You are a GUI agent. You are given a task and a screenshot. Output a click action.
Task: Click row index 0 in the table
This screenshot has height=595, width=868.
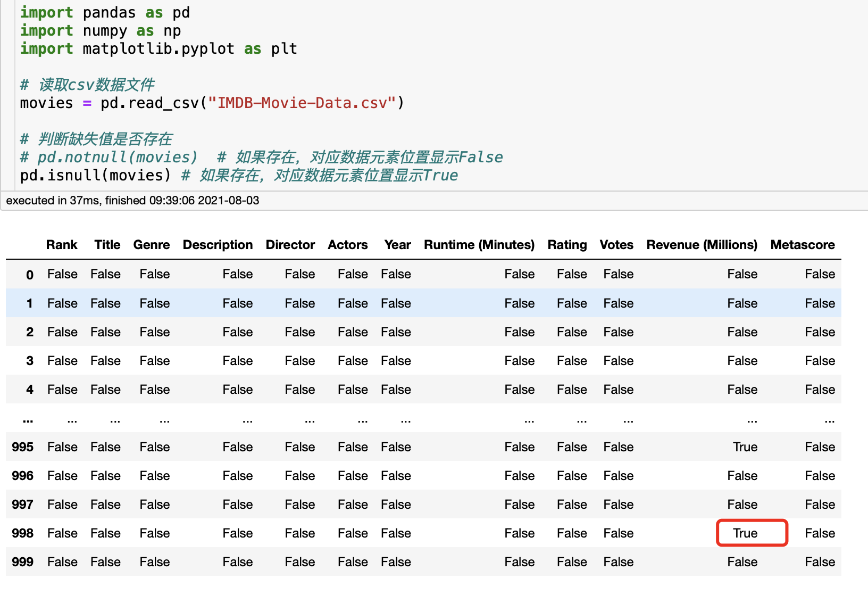pyautogui.click(x=30, y=275)
